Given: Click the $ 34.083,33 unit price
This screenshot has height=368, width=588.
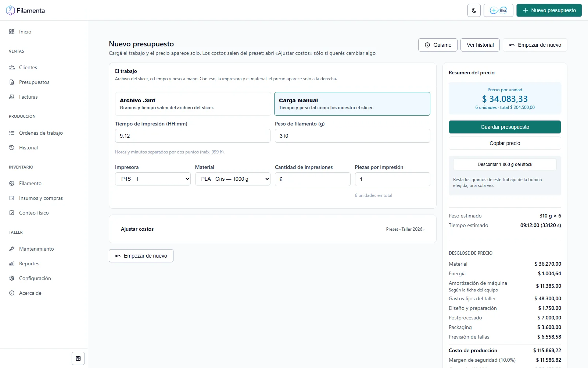Looking at the screenshot, I should point(505,99).
